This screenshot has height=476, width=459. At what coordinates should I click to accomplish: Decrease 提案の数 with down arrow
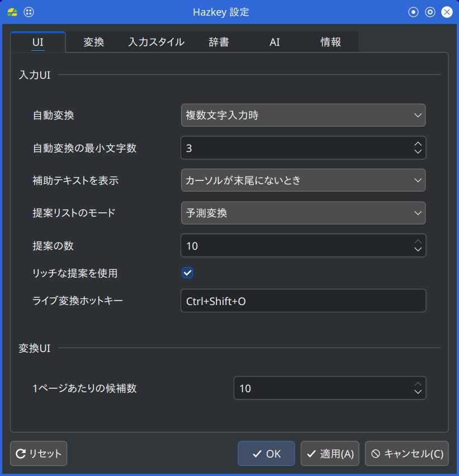[418, 249]
